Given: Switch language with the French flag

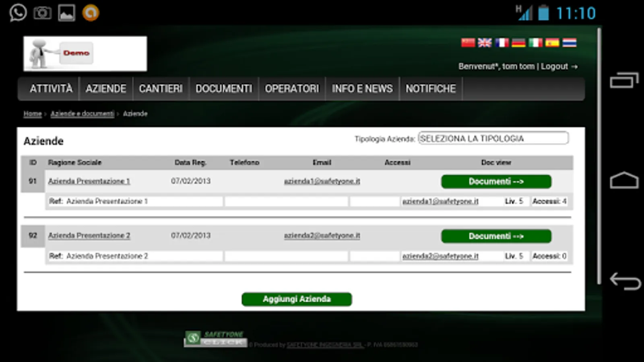Looking at the screenshot, I should pyautogui.click(x=502, y=43).
